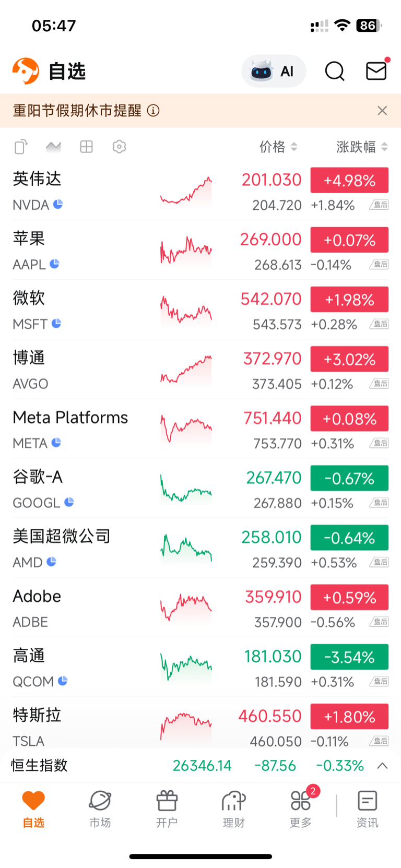Screen dimensions: 401x868
Task: Open the 苹果 AAPL stock row
Action: tap(78, 250)
